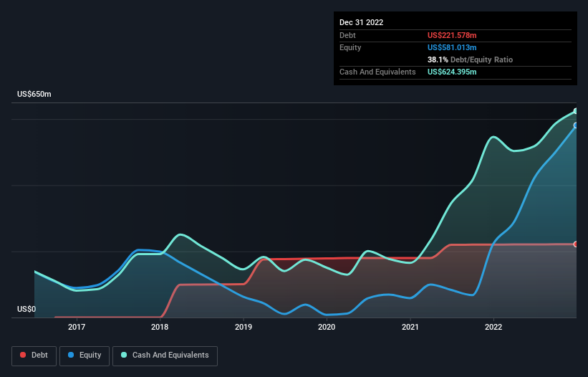Screen dimensions: 588x377
Task: Click the red Debt endpoint marker
Action: point(576,244)
